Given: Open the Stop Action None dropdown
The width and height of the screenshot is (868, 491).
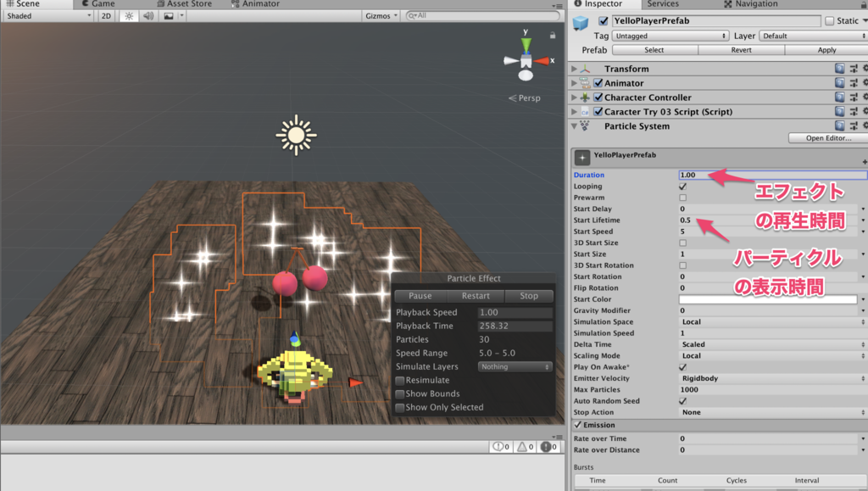Looking at the screenshot, I should (x=773, y=412).
